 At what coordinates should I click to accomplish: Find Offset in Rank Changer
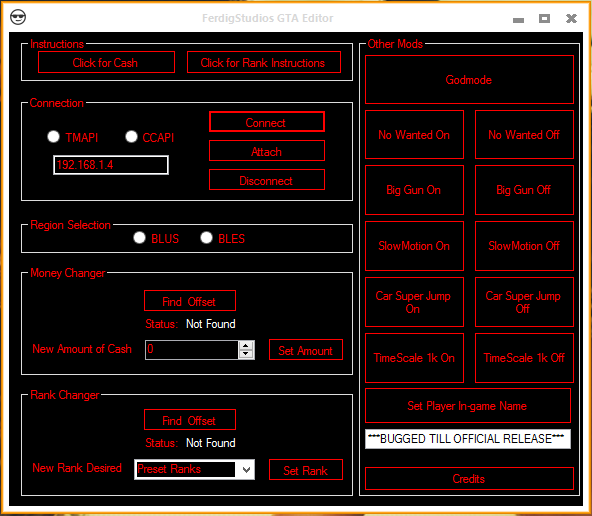point(190,420)
